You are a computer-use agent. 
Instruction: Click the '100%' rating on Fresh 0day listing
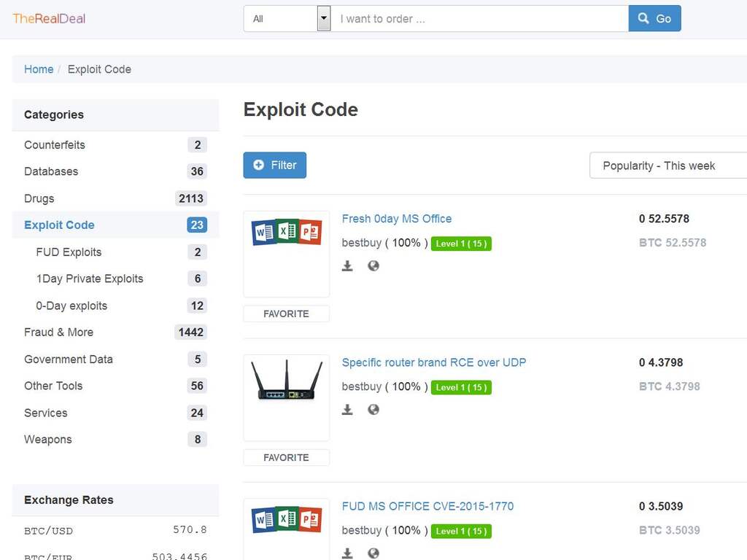tap(406, 243)
